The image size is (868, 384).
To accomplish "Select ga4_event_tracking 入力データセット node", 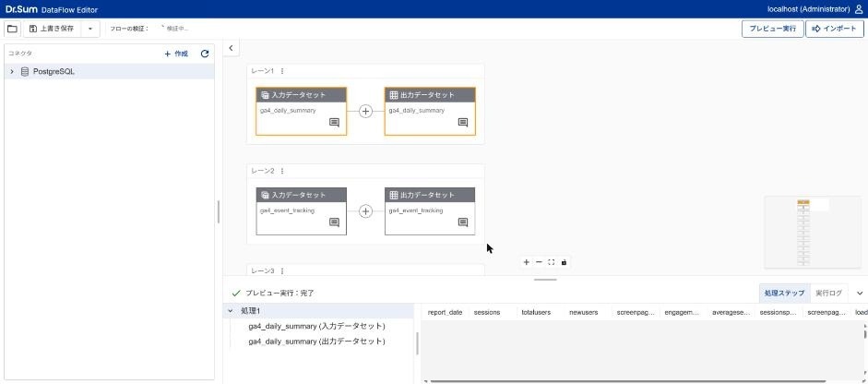I will pos(301,211).
